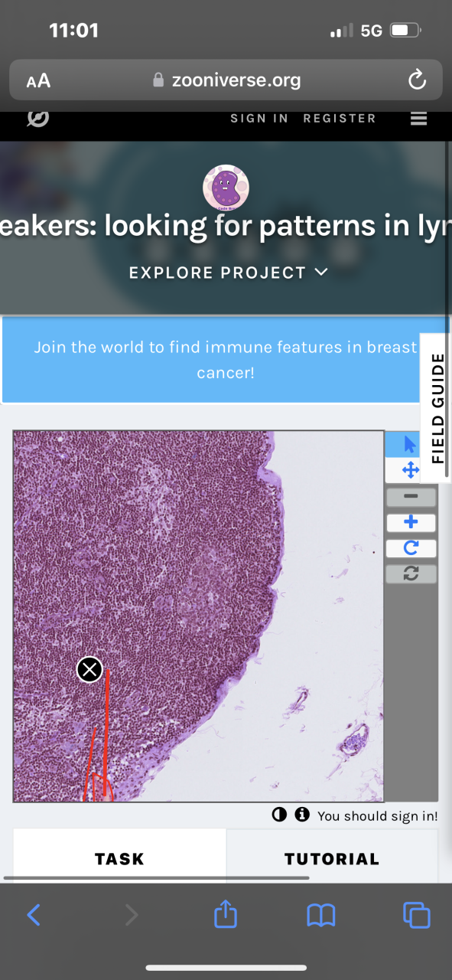The image size is (452, 980).
Task: Reset the image view
Action: (411, 573)
